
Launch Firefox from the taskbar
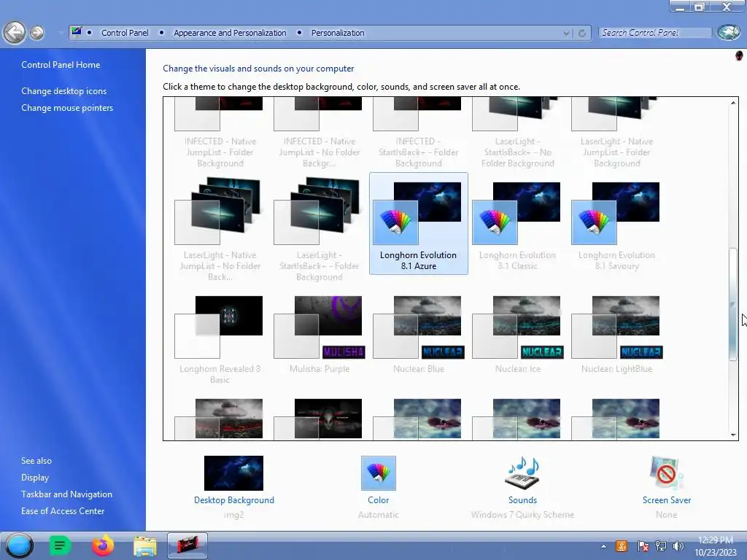(x=102, y=545)
